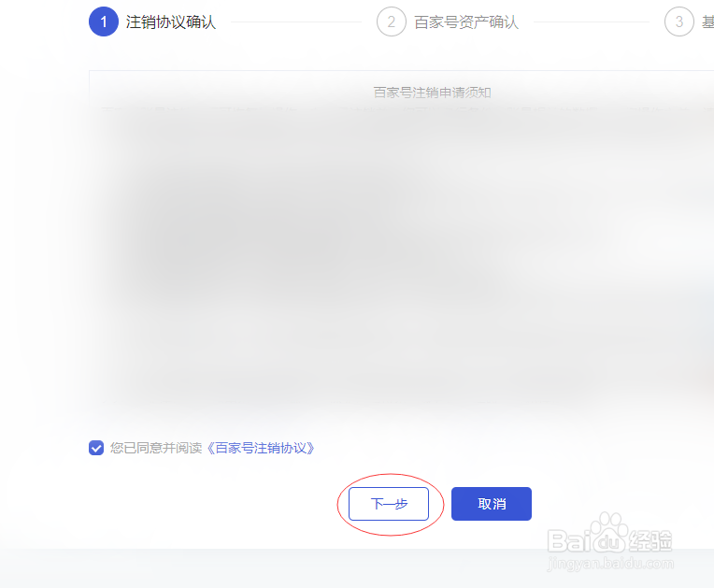Click the 经验 text in the Baidu watermark
The image size is (714, 588).
pyautogui.click(x=650, y=541)
